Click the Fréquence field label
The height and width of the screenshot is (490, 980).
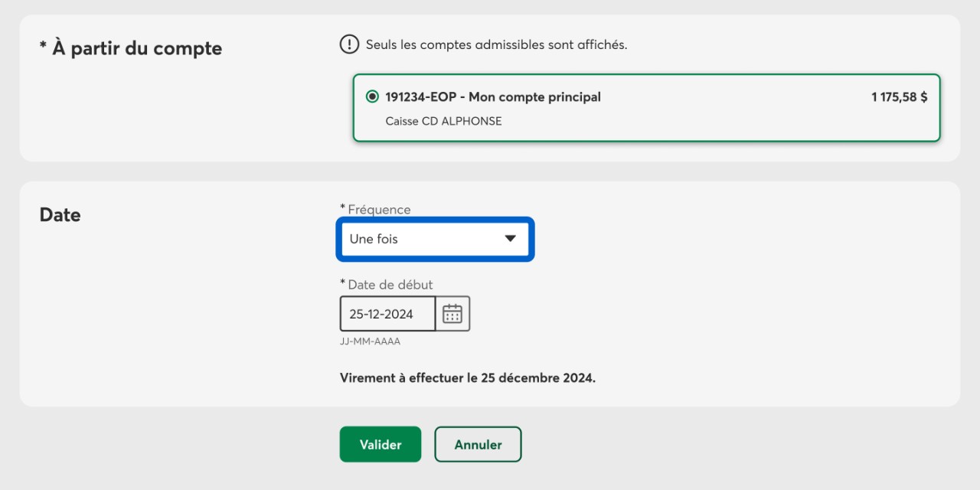click(x=375, y=210)
